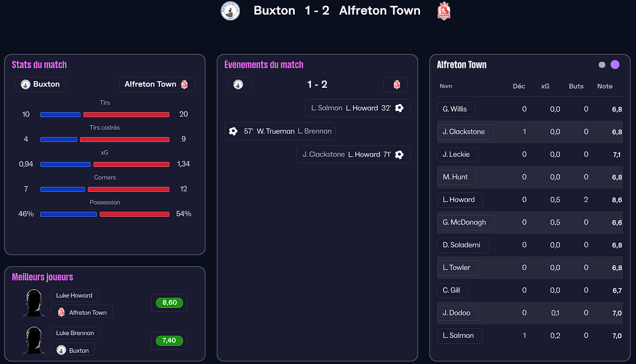Click the red Possession bar for Alfreton
Image resolution: width=636 pixels, height=364 pixels.
134,214
